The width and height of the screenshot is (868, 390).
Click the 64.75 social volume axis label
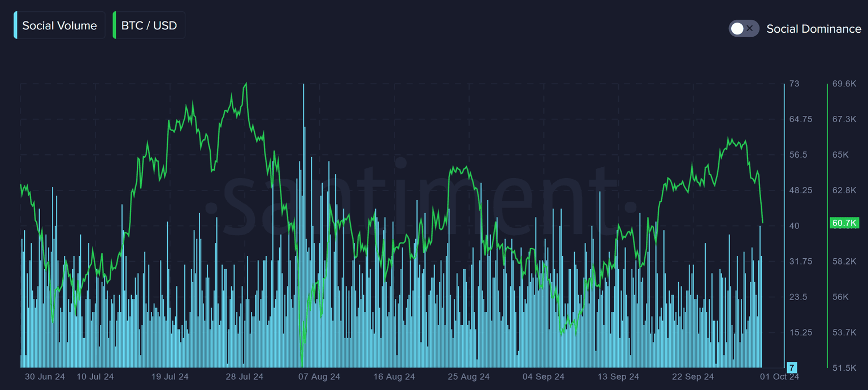click(x=800, y=119)
